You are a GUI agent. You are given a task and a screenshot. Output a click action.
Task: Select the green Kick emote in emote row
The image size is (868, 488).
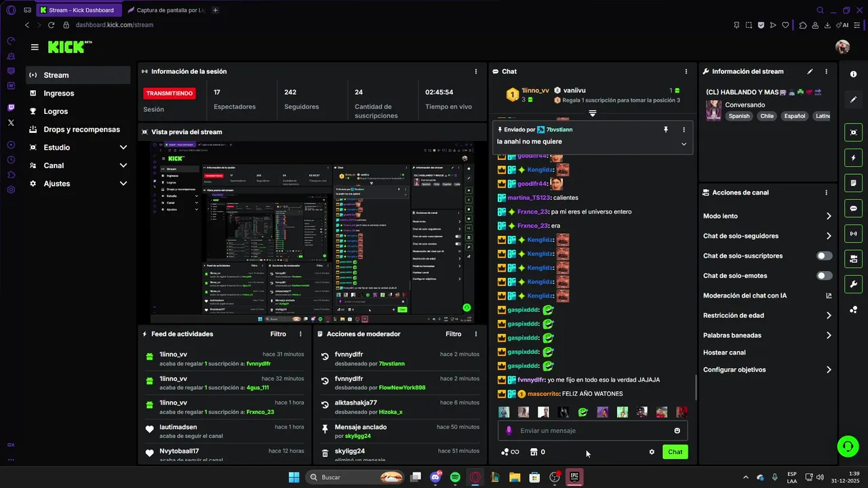click(x=583, y=412)
